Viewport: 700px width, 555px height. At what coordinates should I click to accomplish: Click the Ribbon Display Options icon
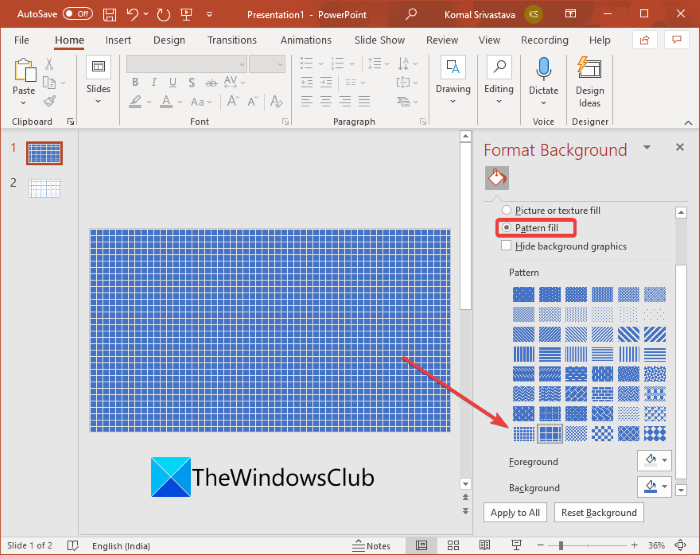tap(571, 14)
